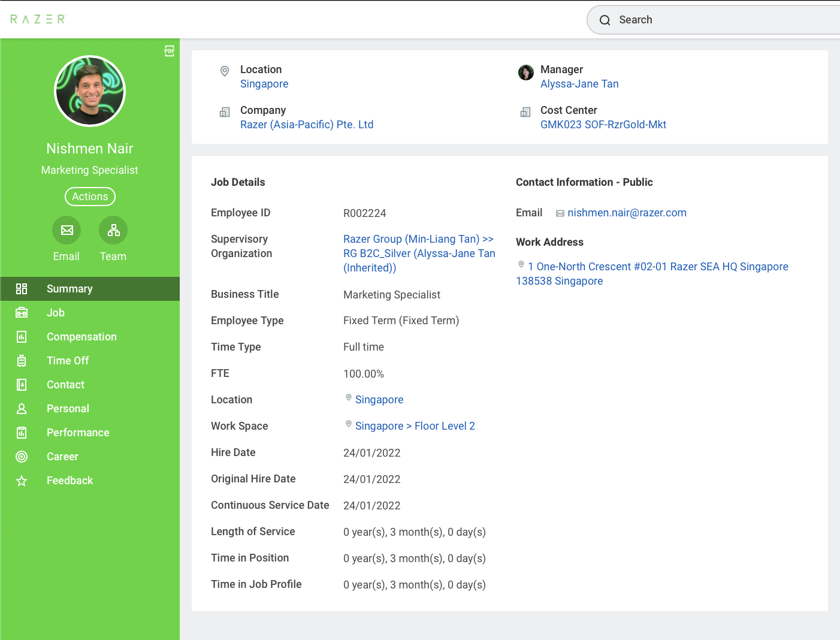840x640 pixels.
Task: Click the Job briefcase icon
Action: click(x=22, y=313)
